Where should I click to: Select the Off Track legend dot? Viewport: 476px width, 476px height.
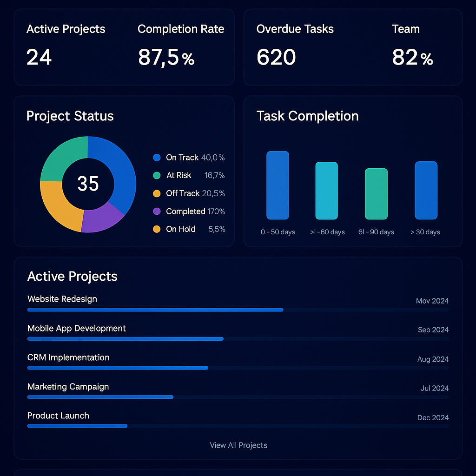click(x=157, y=193)
